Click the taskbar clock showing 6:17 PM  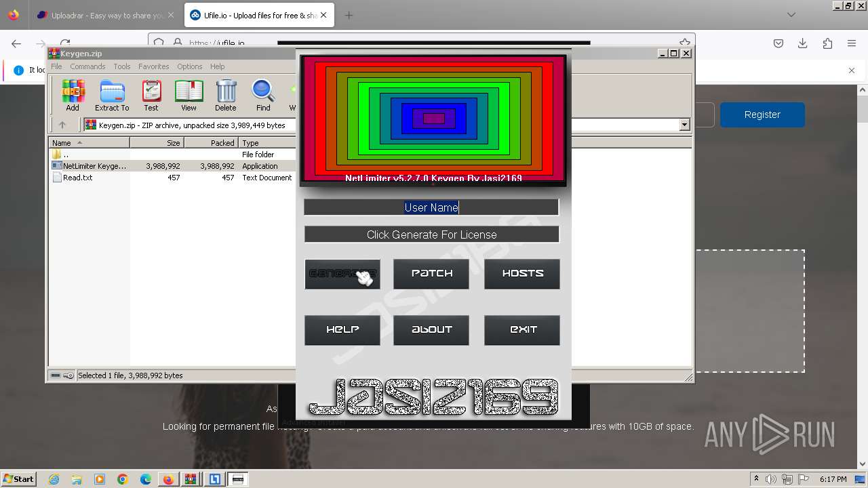(x=833, y=479)
